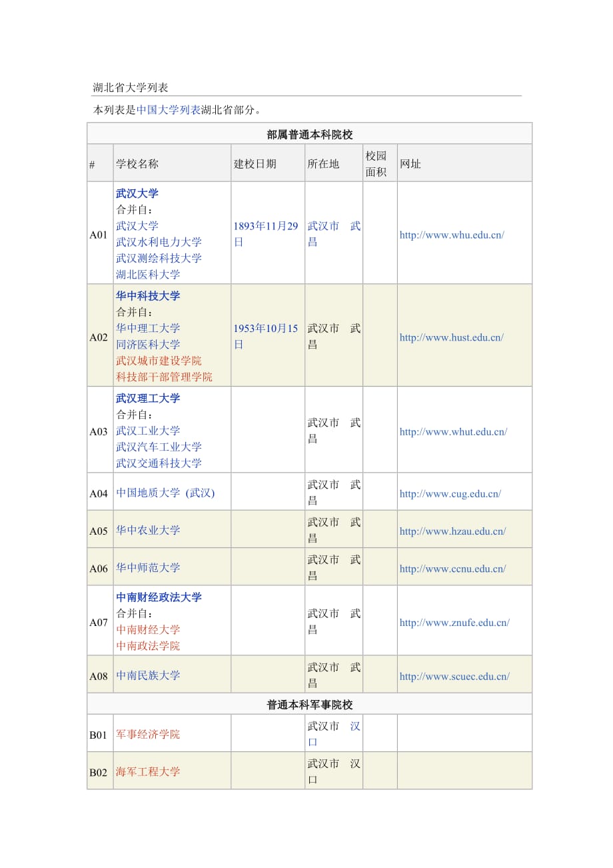613x868 pixels.
Task: Open the 武汉汽车工业大学 link
Action: coord(159,447)
